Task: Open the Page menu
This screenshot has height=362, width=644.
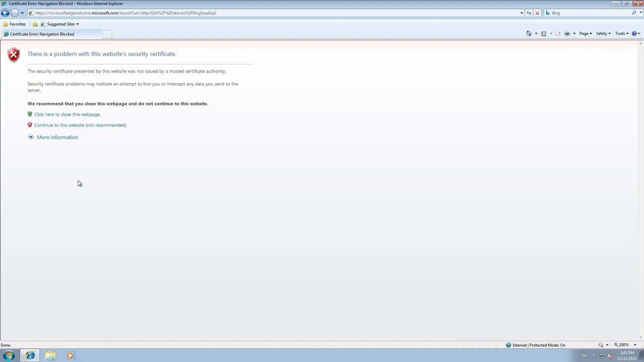Action: pyautogui.click(x=585, y=34)
